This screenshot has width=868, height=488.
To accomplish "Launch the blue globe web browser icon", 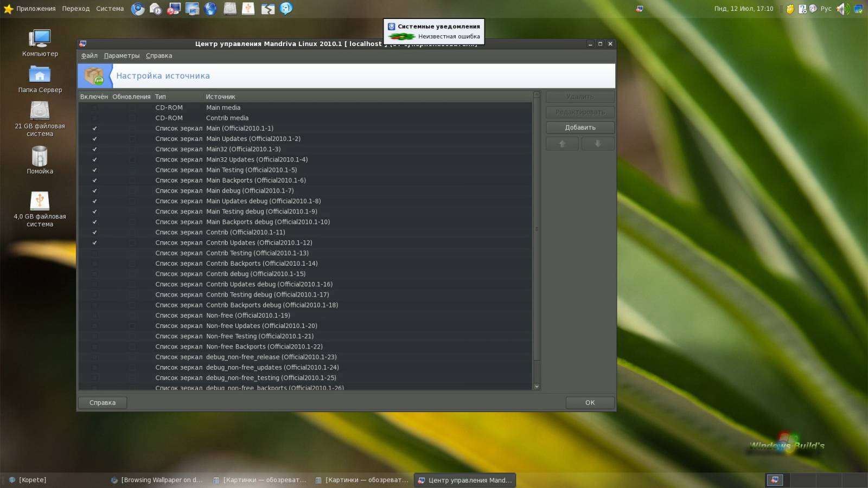I will click(x=210, y=9).
